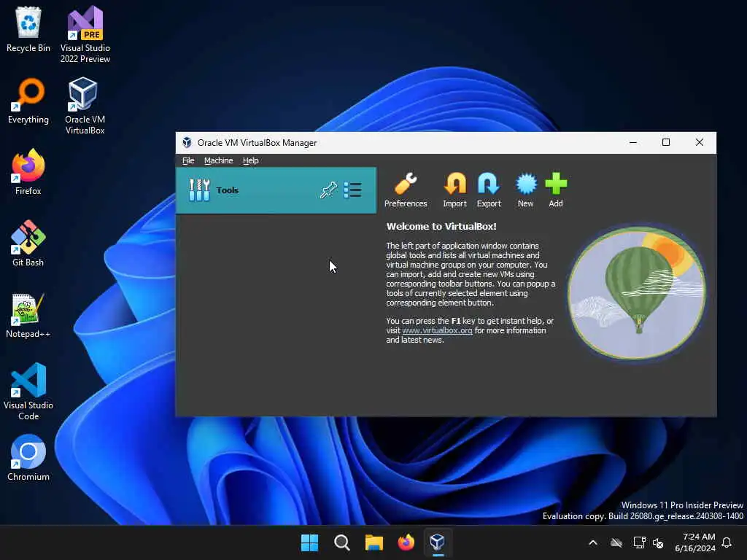Click the VirtualBox taskbar icon
Viewport: 747px width, 560px height.
tap(438, 542)
